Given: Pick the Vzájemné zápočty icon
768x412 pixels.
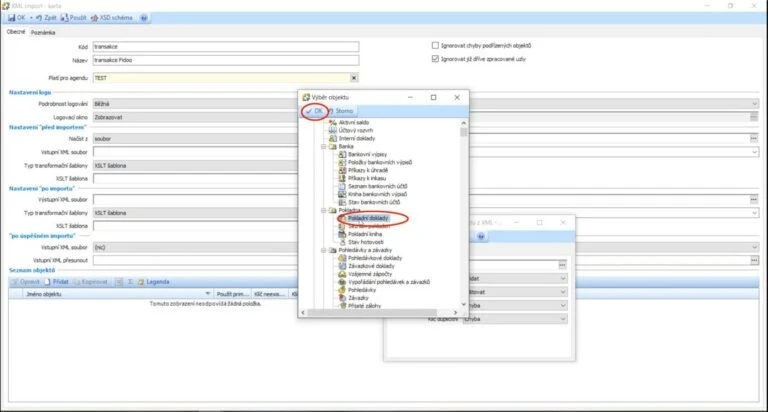Looking at the screenshot, I should click(342, 274).
